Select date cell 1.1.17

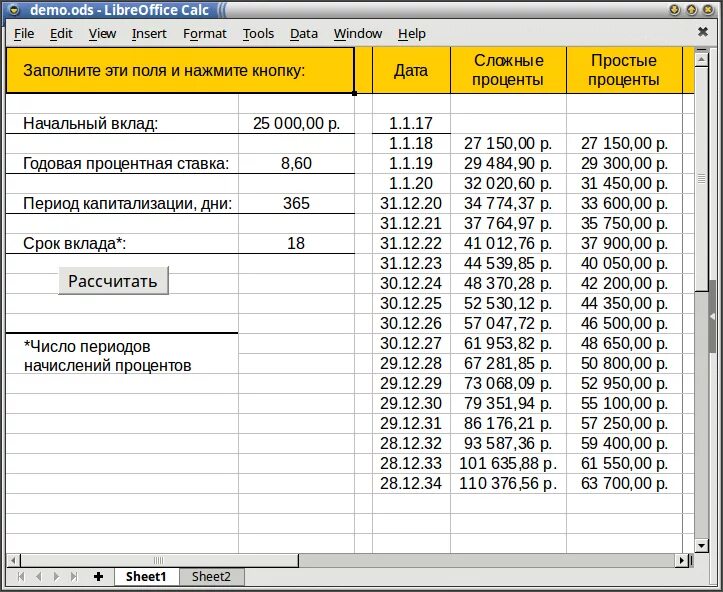(x=411, y=123)
